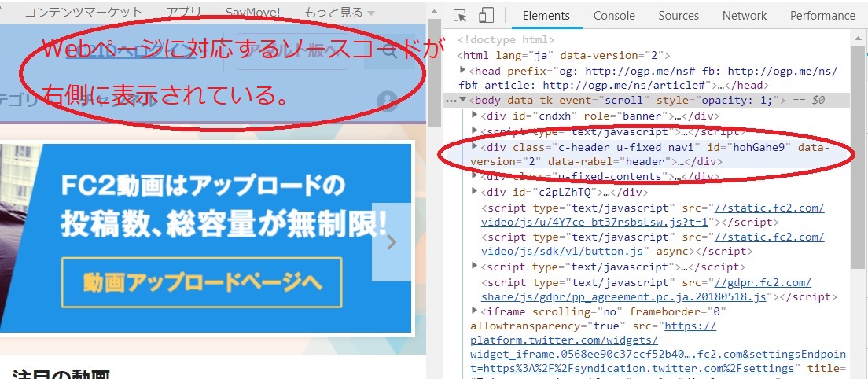Open the もっと見る dropdown menu

[340, 12]
